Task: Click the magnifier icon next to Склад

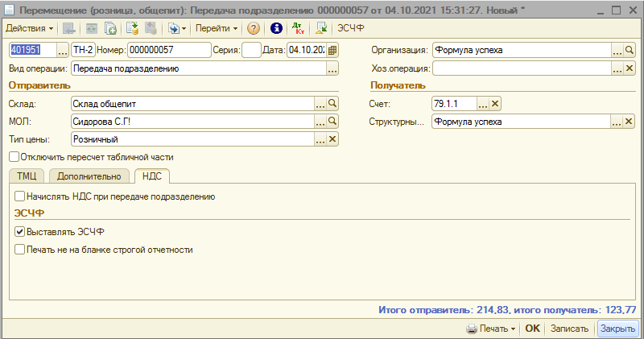Action: tap(332, 104)
